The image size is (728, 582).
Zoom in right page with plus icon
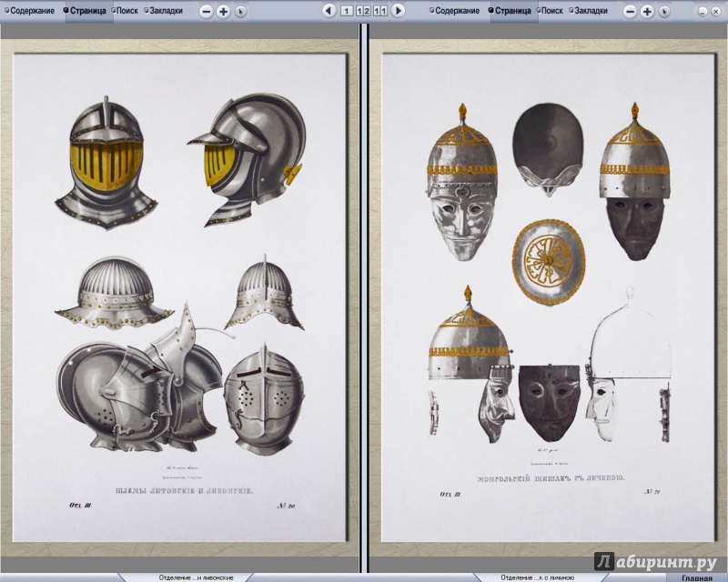647,12
